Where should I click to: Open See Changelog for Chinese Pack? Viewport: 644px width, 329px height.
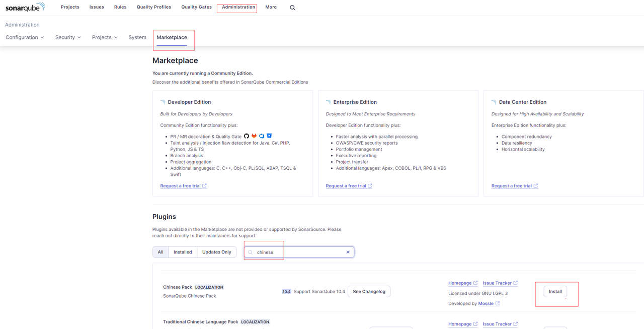369,292
